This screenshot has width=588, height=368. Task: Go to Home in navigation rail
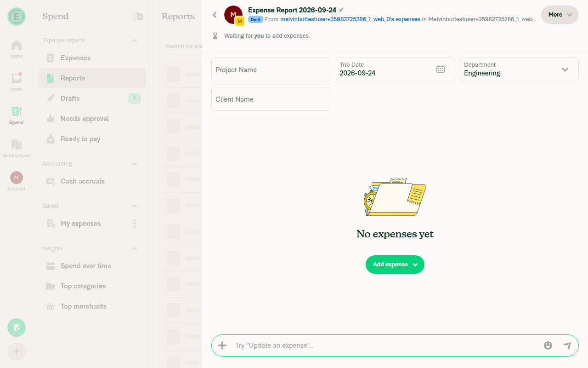[x=16, y=49]
